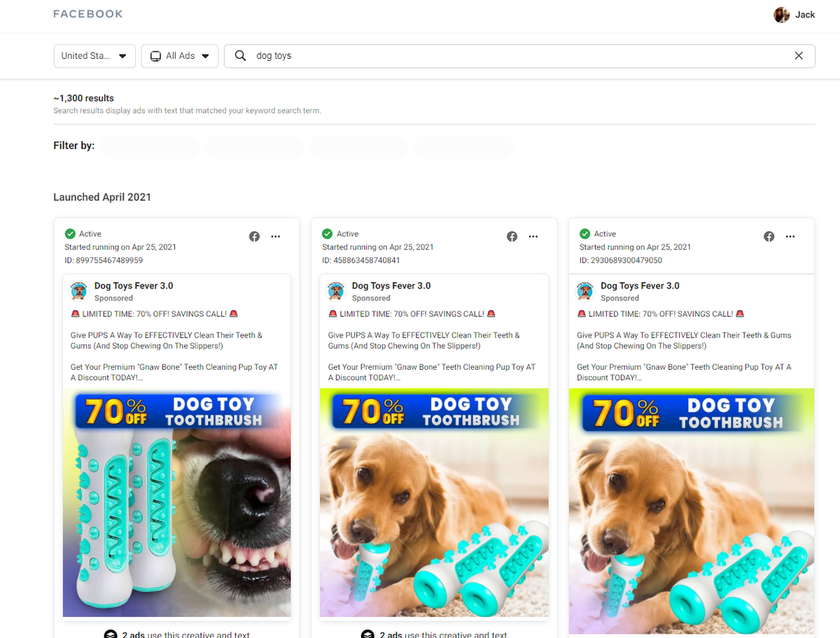Click the fourth filter pill placeholder
The width and height of the screenshot is (840, 638).
tap(463, 146)
